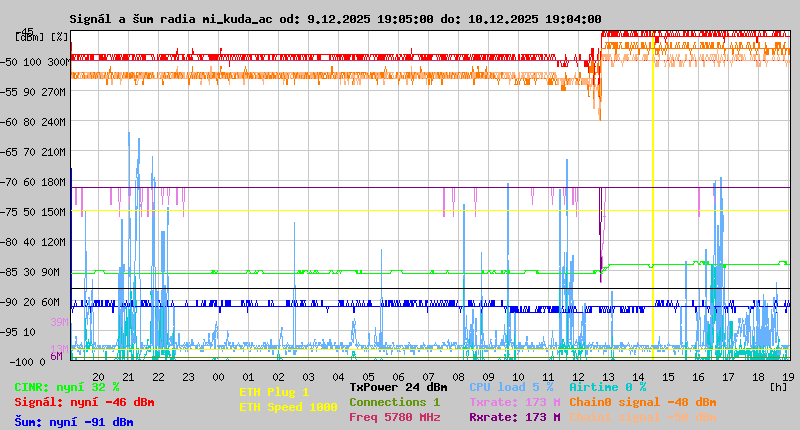Select the ETH Speed 1000 legend entry
Viewport: 800px width, 430px height.
coord(288,407)
